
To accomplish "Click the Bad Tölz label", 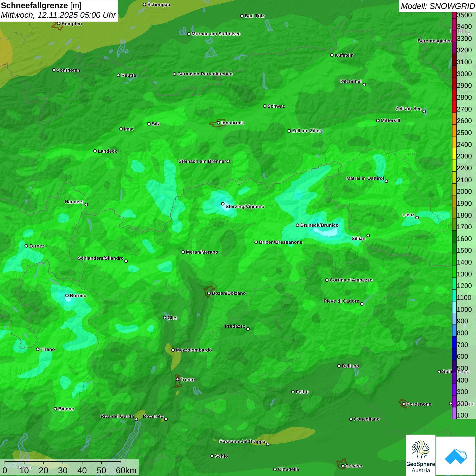I will pos(255,16).
